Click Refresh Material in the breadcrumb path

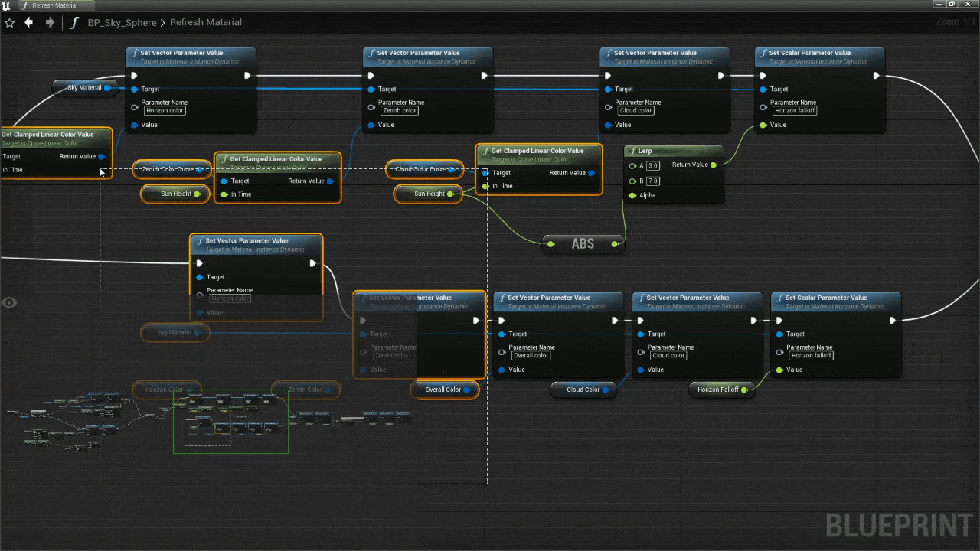205,22
